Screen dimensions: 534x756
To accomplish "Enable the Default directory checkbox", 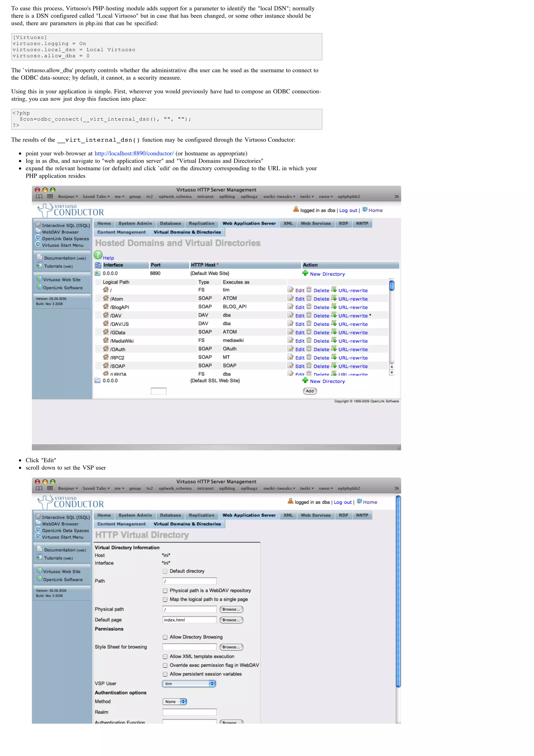I will pos(165,571).
